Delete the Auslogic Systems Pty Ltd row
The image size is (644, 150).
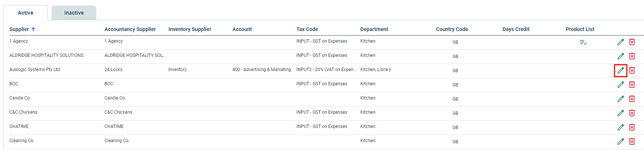[632, 70]
